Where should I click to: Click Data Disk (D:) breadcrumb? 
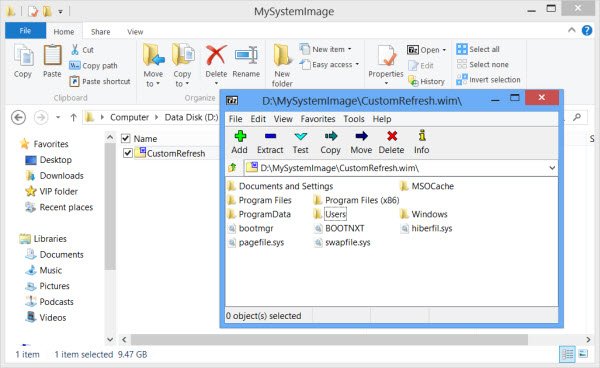pyautogui.click(x=191, y=117)
